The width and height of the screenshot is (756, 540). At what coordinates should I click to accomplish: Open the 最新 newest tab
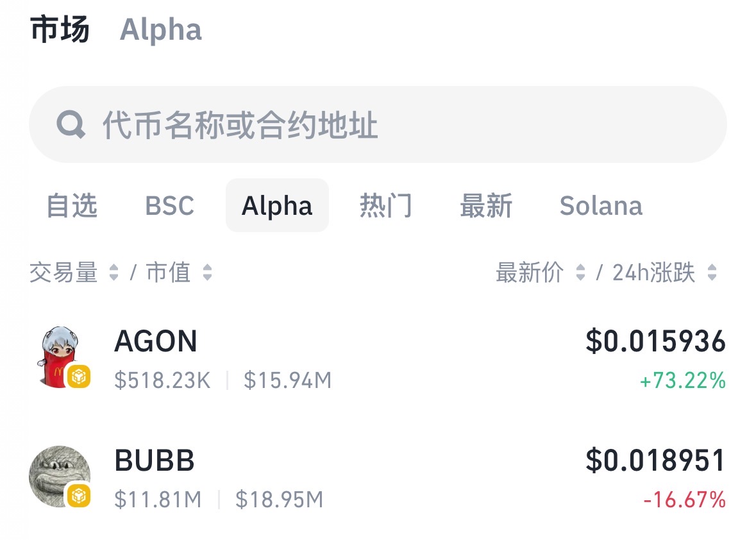(x=486, y=205)
